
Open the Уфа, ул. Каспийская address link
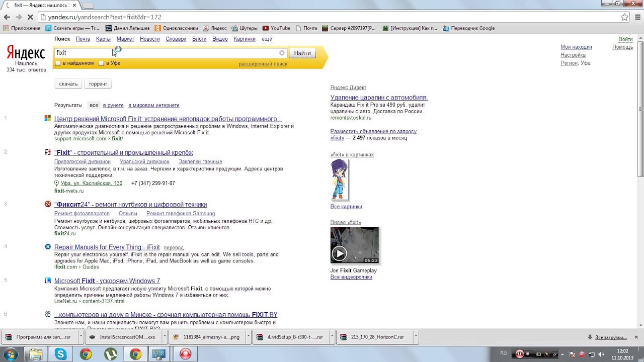92,184
